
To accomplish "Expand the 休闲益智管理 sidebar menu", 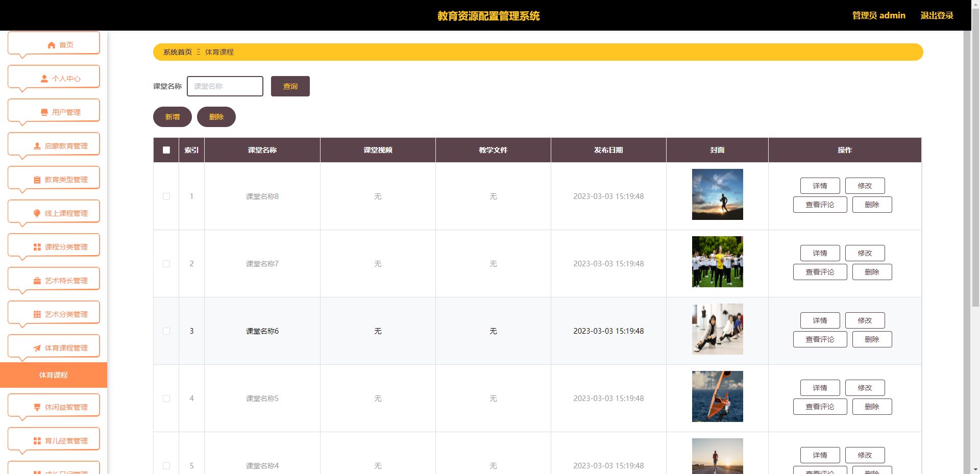I will 54,407.
